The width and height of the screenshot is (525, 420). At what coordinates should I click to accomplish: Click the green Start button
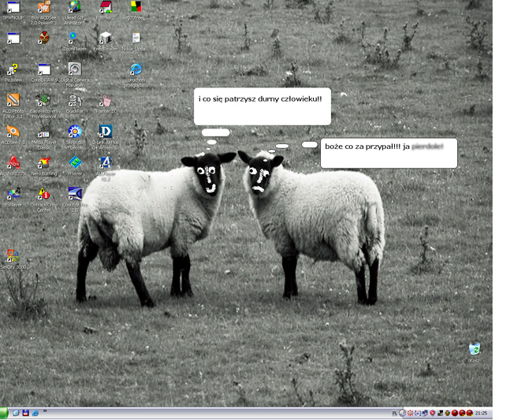(x=4, y=413)
